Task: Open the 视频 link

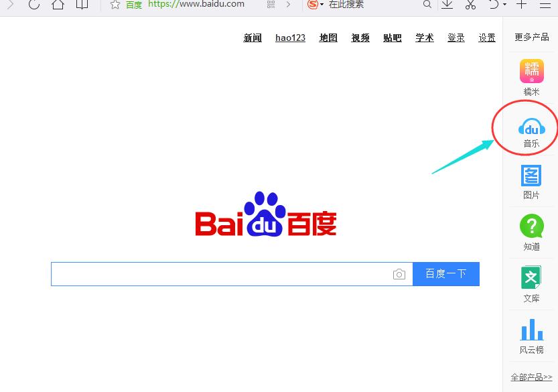Action: pyautogui.click(x=360, y=38)
